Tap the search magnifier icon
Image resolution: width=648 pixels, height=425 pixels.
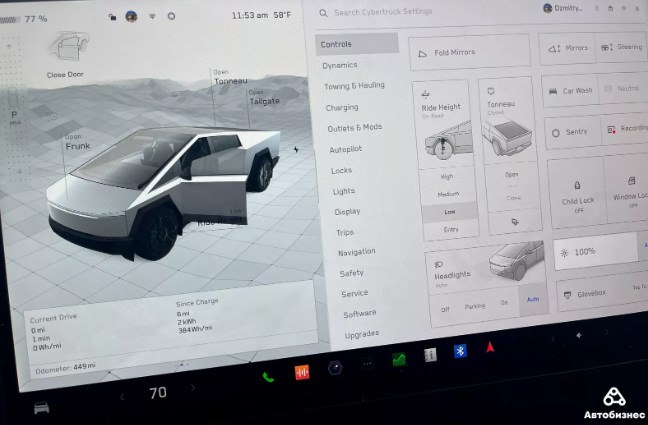pyautogui.click(x=323, y=13)
